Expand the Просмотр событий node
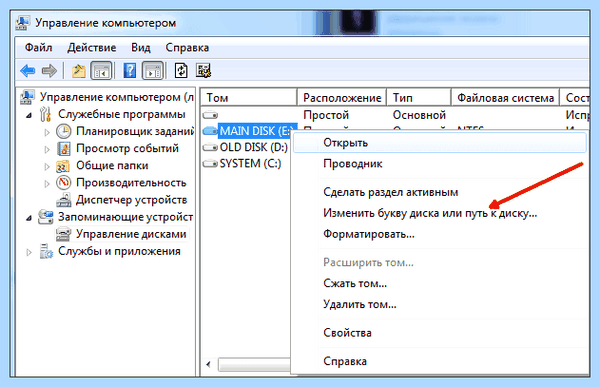The height and width of the screenshot is (387, 600). click(x=47, y=149)
